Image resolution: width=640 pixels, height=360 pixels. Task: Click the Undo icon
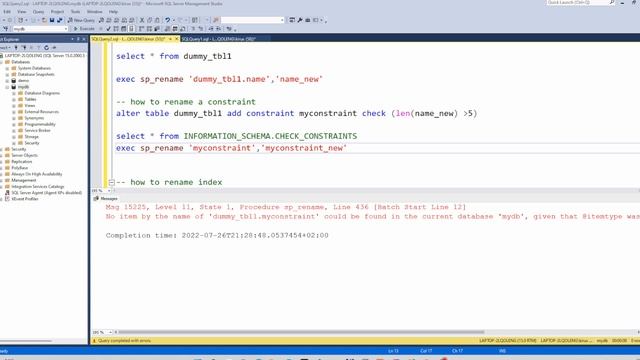click(167, 20)
